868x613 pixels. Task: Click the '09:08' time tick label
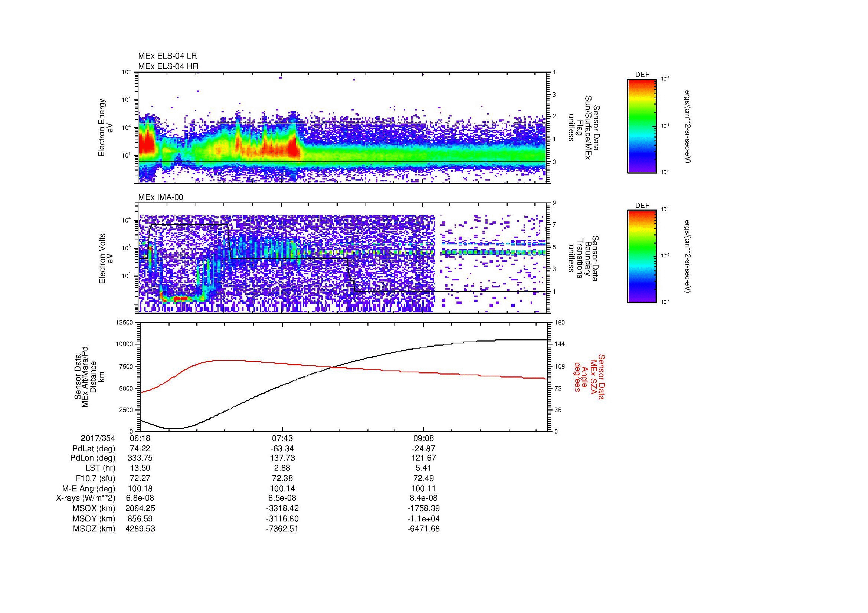tap(423, 438)
